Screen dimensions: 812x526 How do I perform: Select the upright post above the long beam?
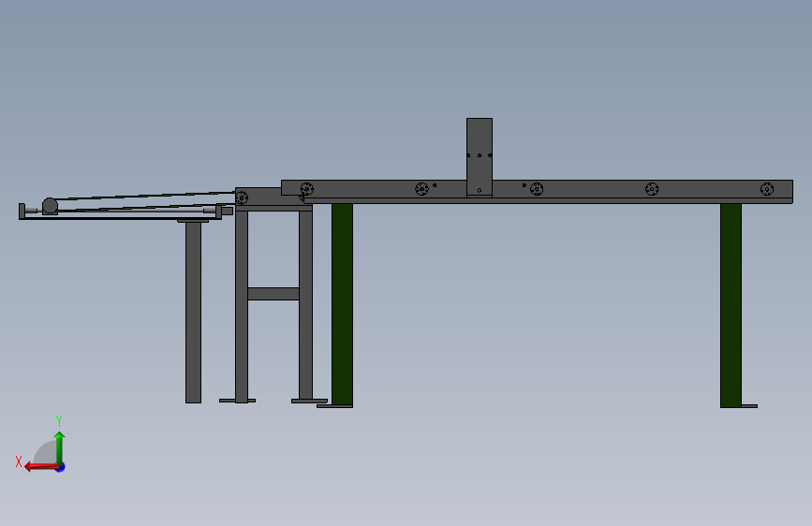tap(479, 157)
